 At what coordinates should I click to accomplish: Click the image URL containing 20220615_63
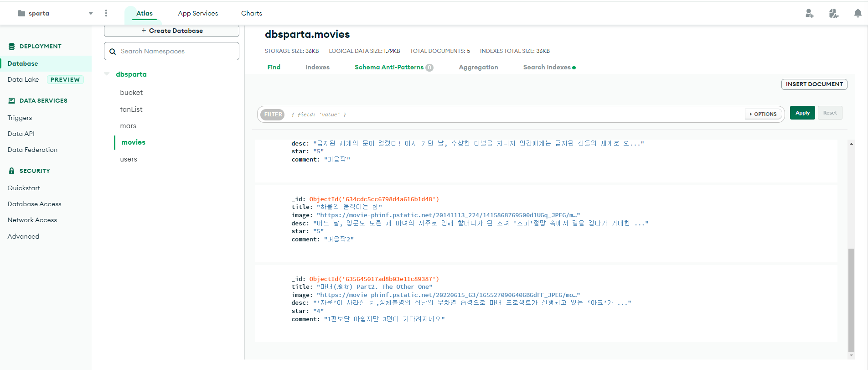[448, 295]
